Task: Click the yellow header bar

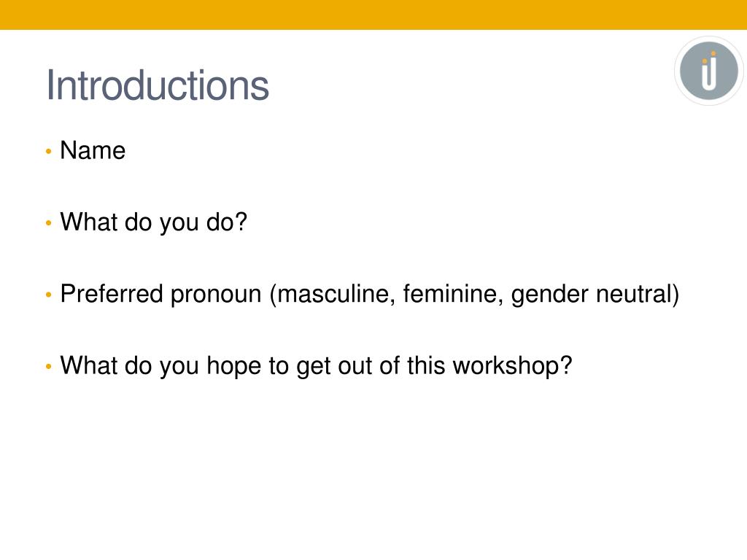Action: coord(373,15)
